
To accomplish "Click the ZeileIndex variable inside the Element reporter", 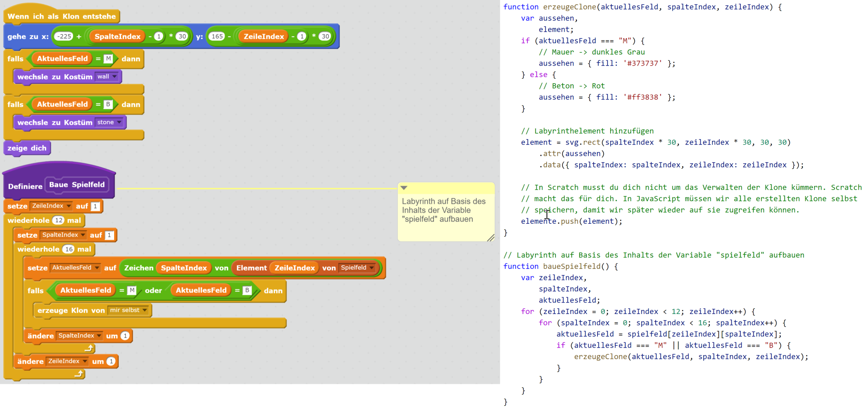I will 294,268.
